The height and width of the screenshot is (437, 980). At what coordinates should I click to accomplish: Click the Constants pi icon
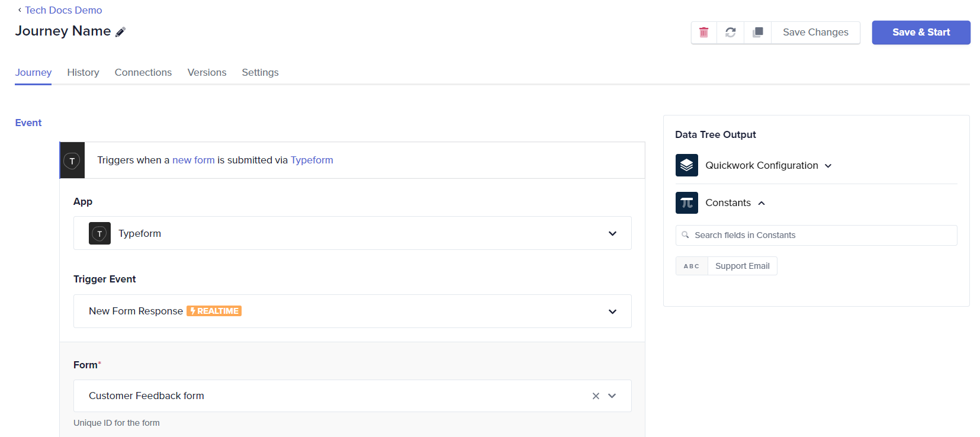[x=686, y=203]
